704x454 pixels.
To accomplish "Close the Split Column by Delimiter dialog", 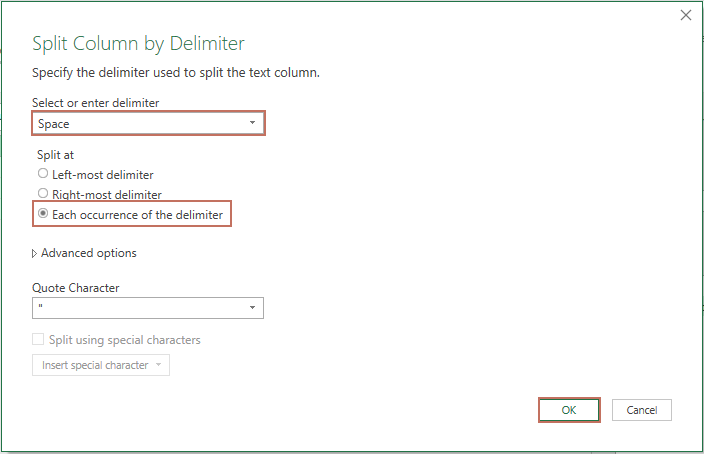I will (x=686, y=15).
